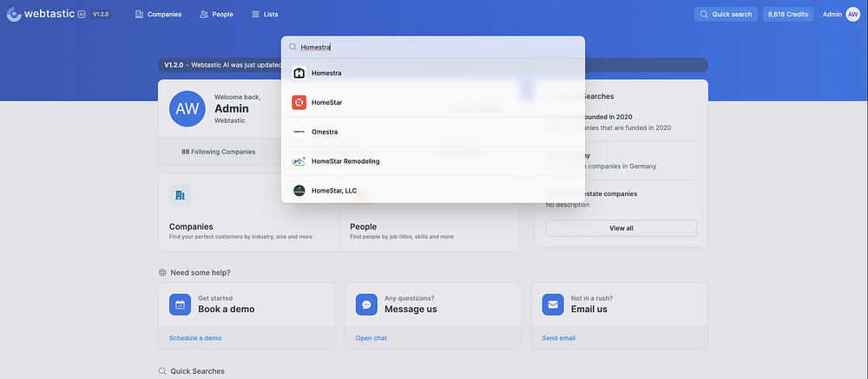Select 'HomeStar' result text
This screenshot has width=868, height=379.
coord(326,102)
